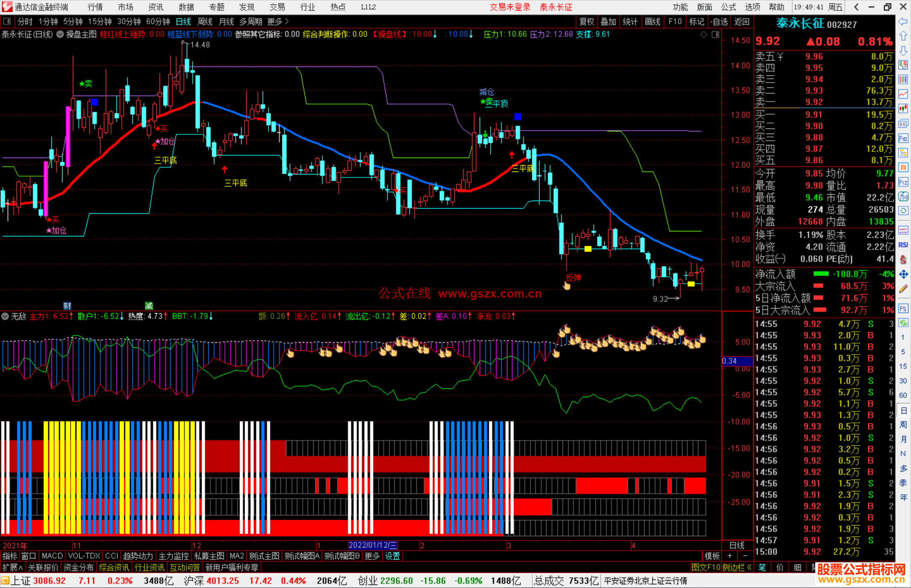Open the 公式 menu

[x=728, y=7]
